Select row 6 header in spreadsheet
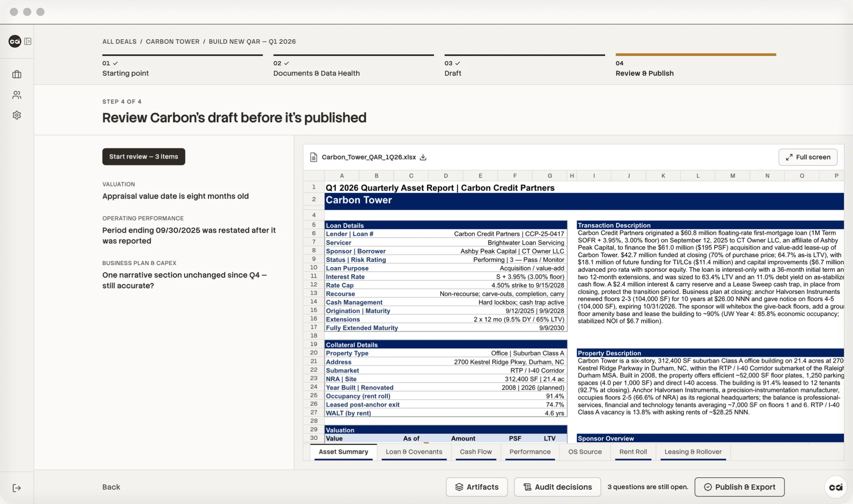853x504 pixels. click(x=314, y=234)
